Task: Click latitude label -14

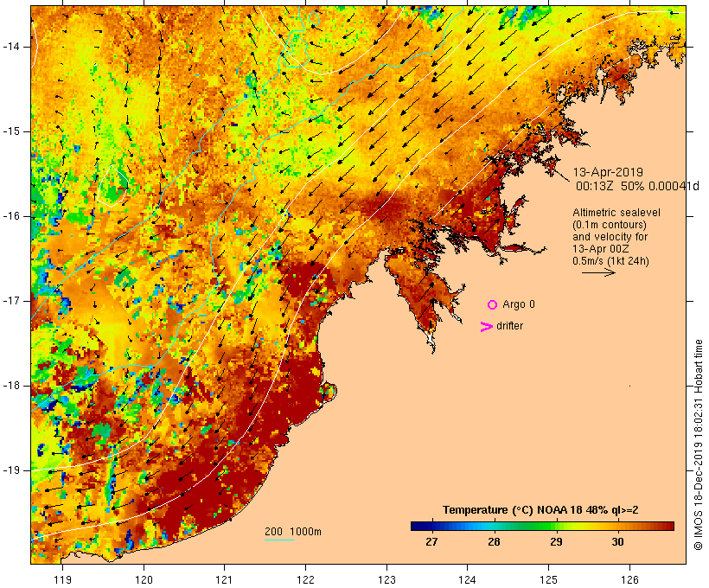Action: tap(11, 47)
